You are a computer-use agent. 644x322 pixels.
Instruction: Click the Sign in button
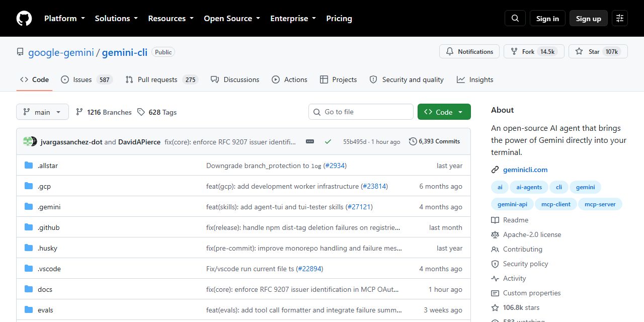click(x=547, y=18)
